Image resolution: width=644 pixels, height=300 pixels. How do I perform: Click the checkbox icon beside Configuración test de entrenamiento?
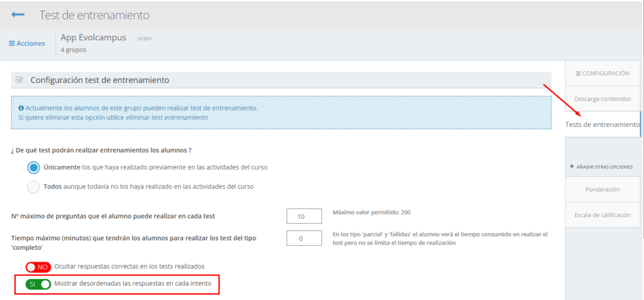[x=19, y=80]
